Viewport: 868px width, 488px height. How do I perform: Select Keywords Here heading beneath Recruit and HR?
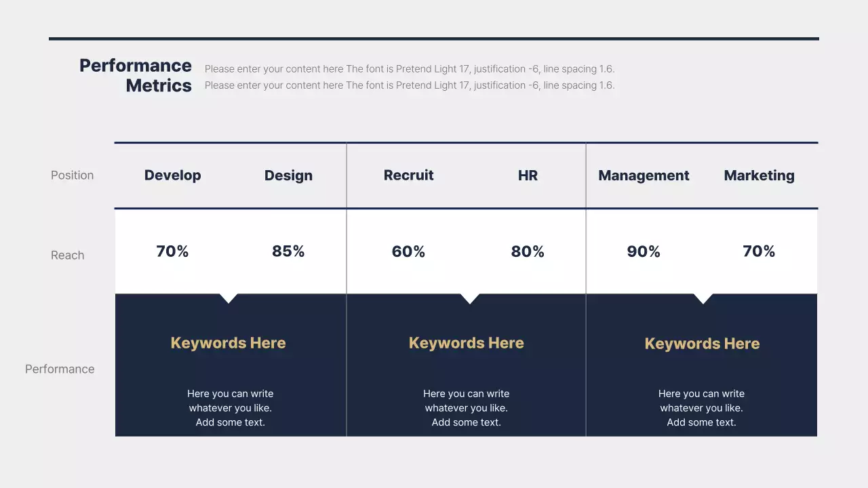(467, 343)
